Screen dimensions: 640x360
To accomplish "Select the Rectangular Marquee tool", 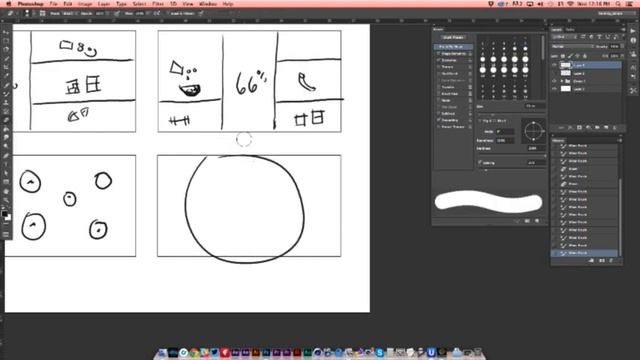I will tap(6, 41).
